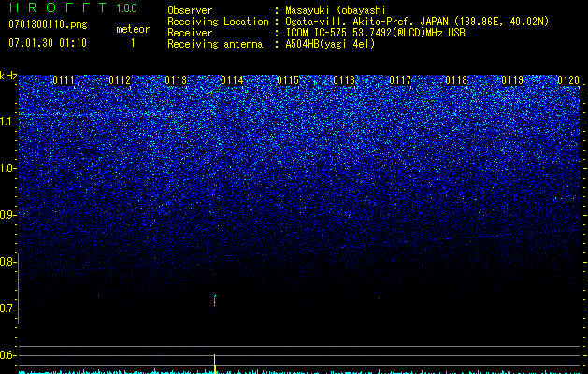Click the kHz axis unit label
The image size is (588, 374).
(x=8, y=76)
